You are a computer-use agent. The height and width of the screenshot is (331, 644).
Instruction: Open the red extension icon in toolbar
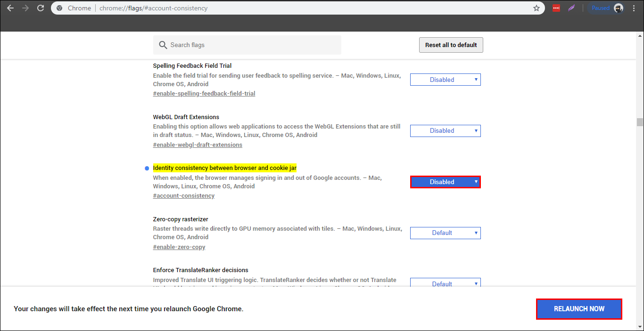click(556, 8)
